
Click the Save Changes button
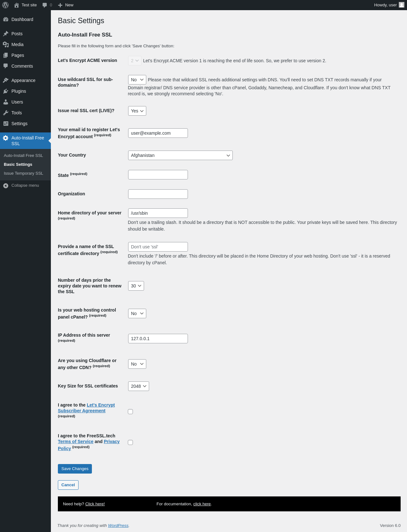[75, 469]
